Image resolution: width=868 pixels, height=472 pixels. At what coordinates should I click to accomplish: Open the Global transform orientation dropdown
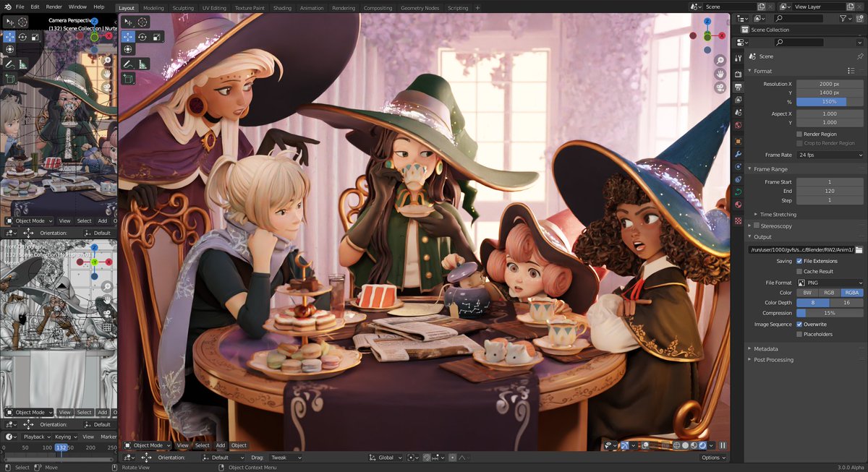[x=386, y=458]
